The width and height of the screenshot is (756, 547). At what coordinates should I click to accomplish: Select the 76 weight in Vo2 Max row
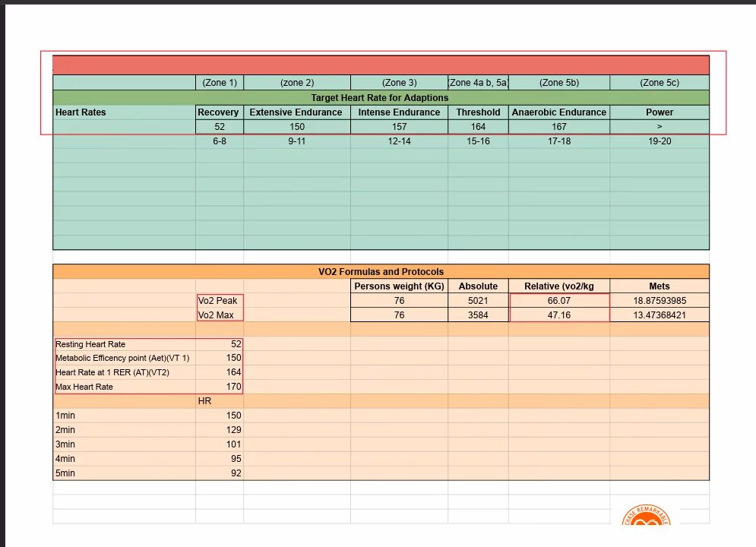(x=399, y=315)
